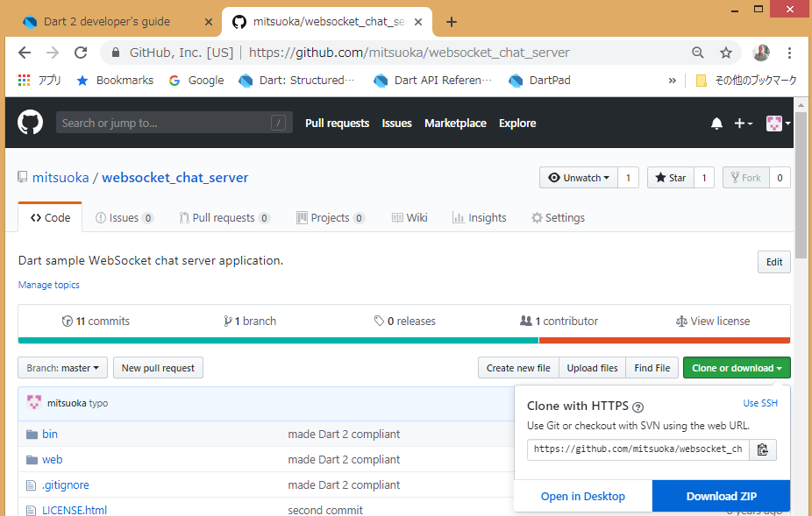Open the Dart API Reference bookmark
Screen dimensions: 812x516
point(433,81)
